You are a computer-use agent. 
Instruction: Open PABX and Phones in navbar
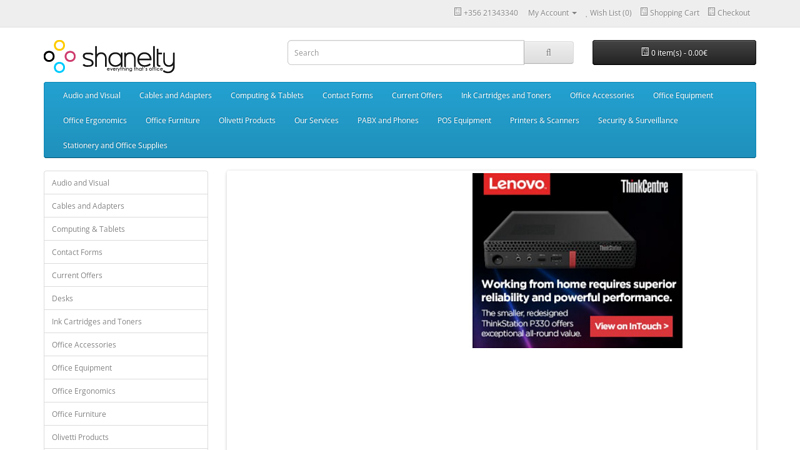tap(388, 120)
